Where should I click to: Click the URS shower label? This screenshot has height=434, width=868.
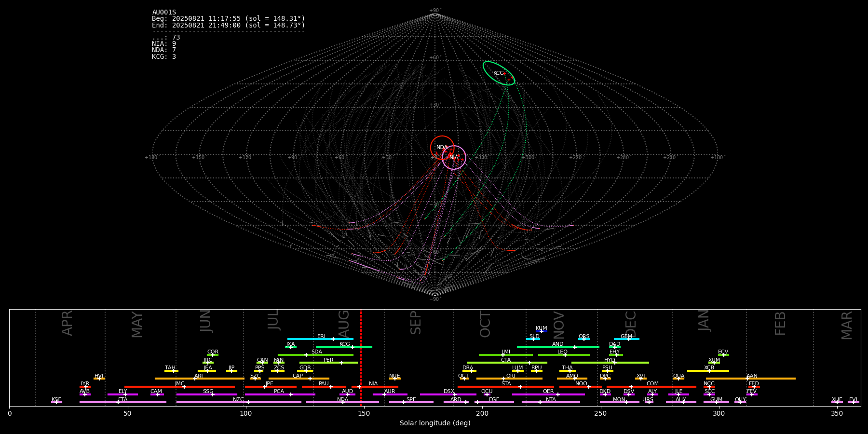[x=648, y=400]
